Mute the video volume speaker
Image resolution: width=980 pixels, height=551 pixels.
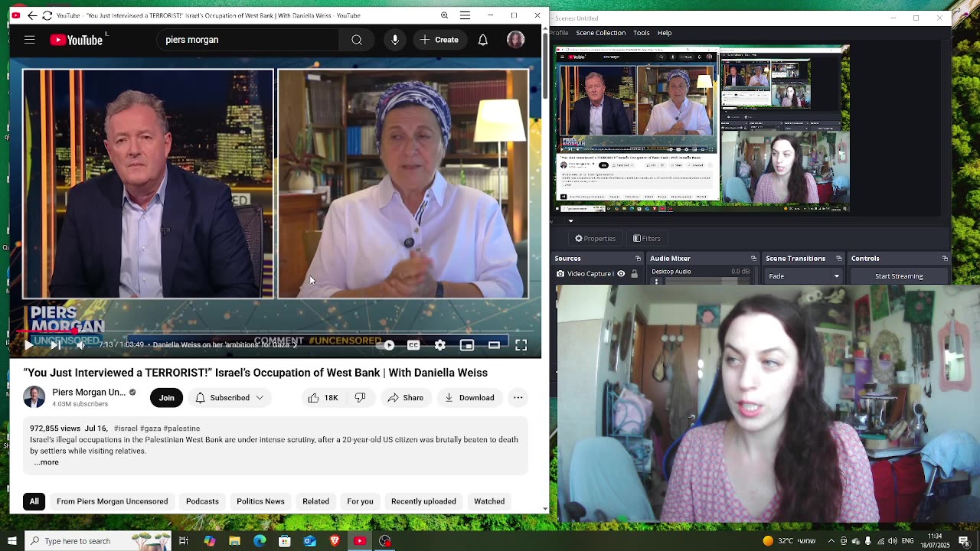pyautogui.click(x=80, y=345)
